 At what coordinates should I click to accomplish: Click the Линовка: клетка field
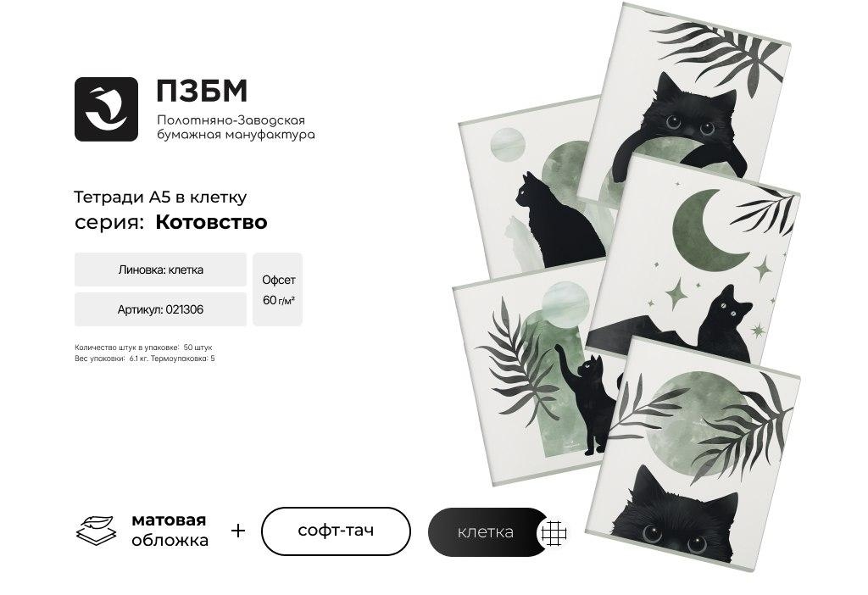pos(160,270)
